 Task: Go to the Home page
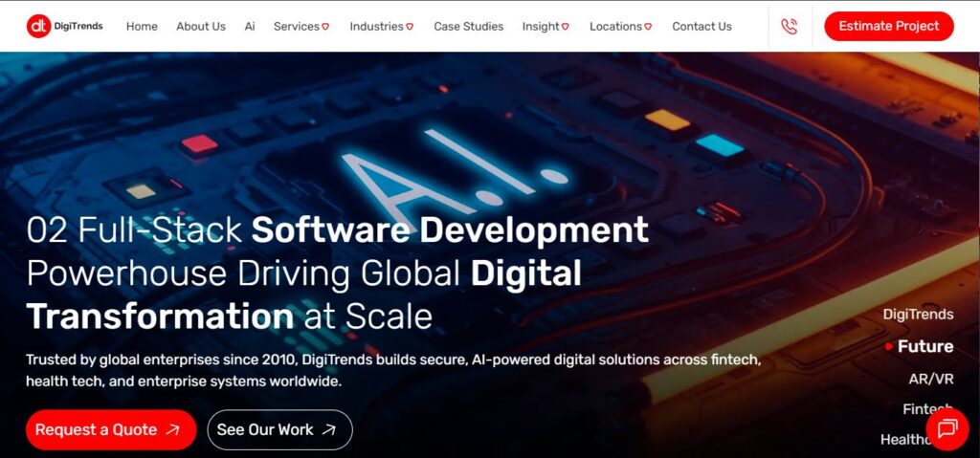pos(142,27)
